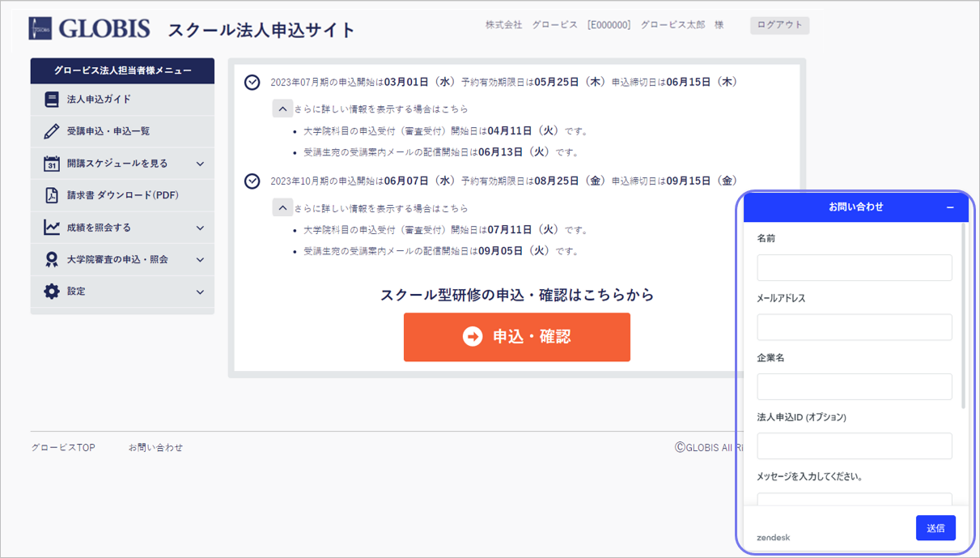
Task: Click the orange 申込・確認 button
Action: (517, 337)
